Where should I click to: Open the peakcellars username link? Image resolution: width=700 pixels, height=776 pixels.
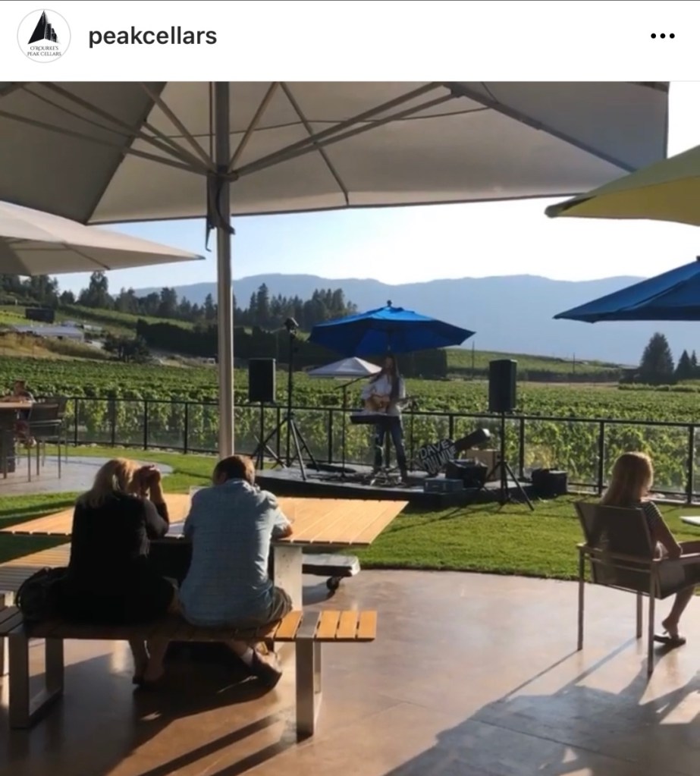(152, 36)
